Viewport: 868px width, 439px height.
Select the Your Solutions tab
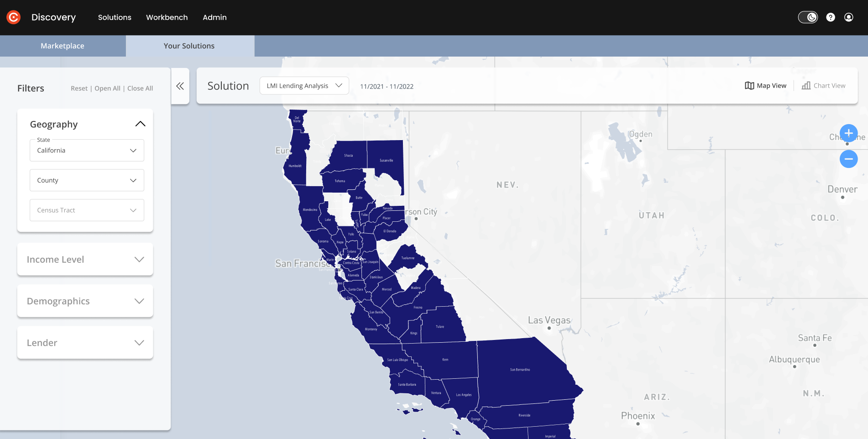point(189,46)
